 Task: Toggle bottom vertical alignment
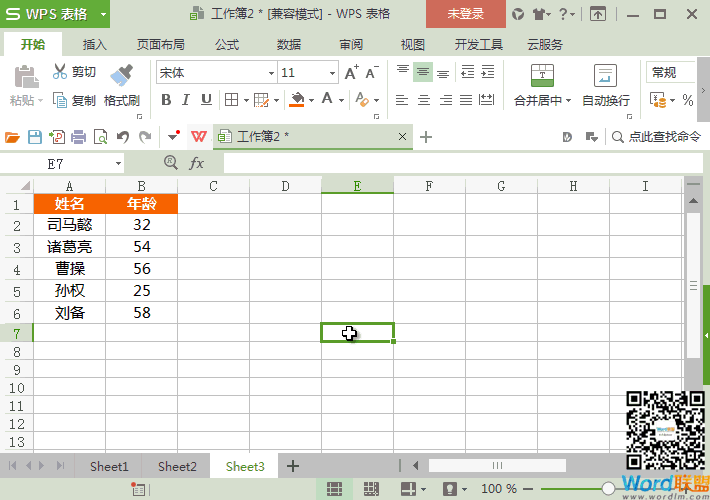443,72
